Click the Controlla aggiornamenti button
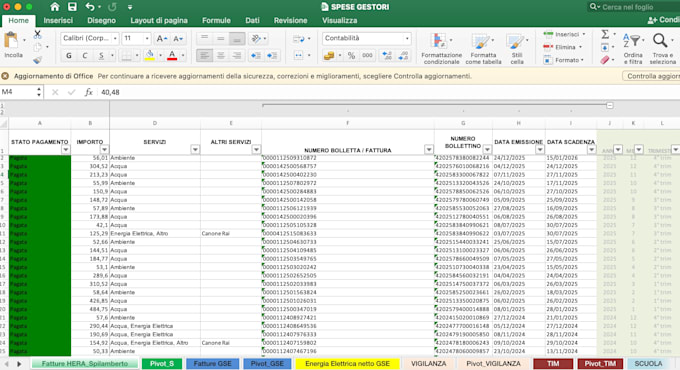The image size is (680, 370). (651, 76)
